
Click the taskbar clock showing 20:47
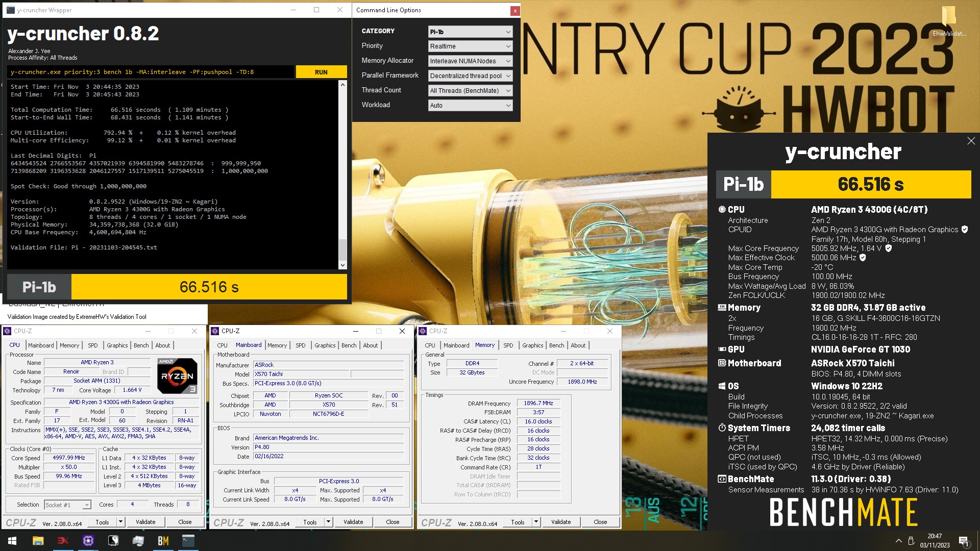coord(935,541)
